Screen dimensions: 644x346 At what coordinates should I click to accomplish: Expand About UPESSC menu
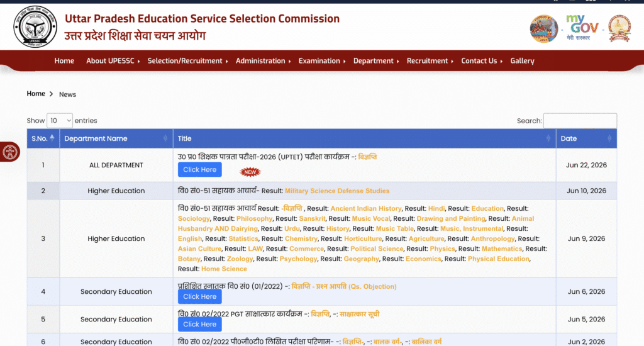(113, 61)
